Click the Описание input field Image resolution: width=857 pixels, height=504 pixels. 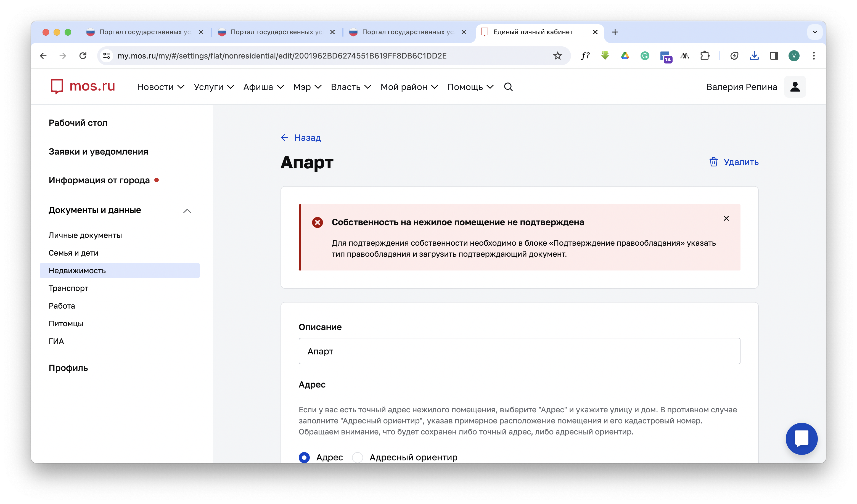[519, 351]
